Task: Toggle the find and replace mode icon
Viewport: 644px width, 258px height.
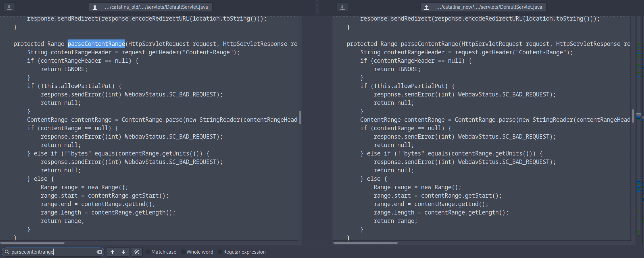Action: [x=137, y=252]
